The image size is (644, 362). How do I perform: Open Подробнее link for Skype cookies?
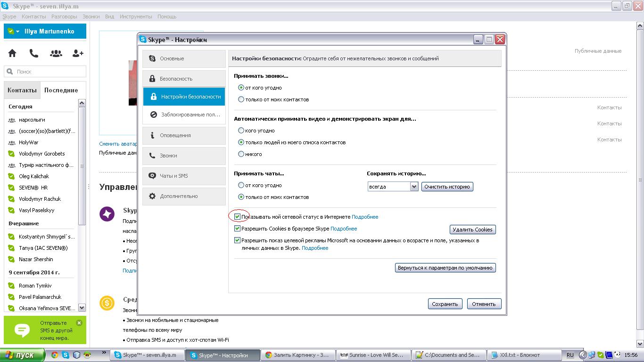coord(344,229)
